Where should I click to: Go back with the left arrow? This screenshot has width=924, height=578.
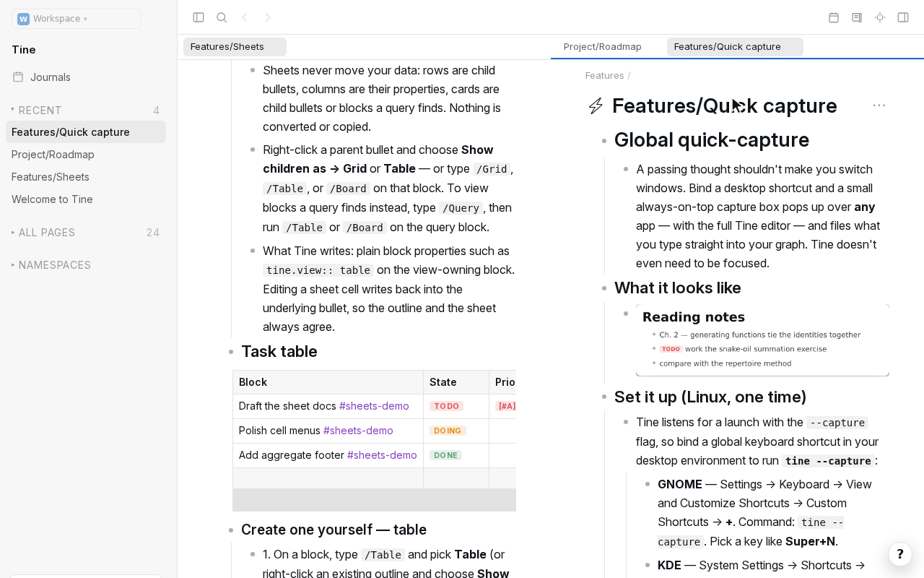[245, 17]
